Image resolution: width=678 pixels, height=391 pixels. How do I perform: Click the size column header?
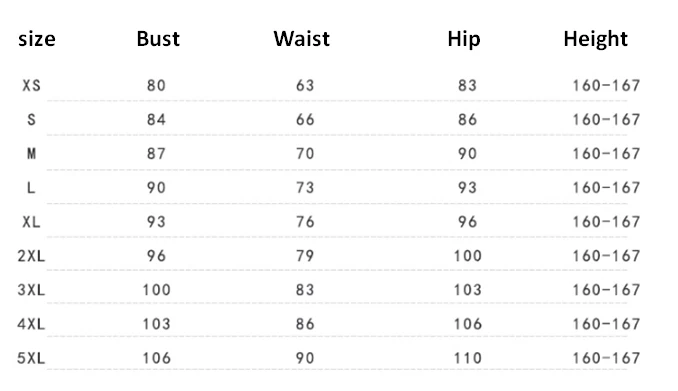(x=37, y=40)
